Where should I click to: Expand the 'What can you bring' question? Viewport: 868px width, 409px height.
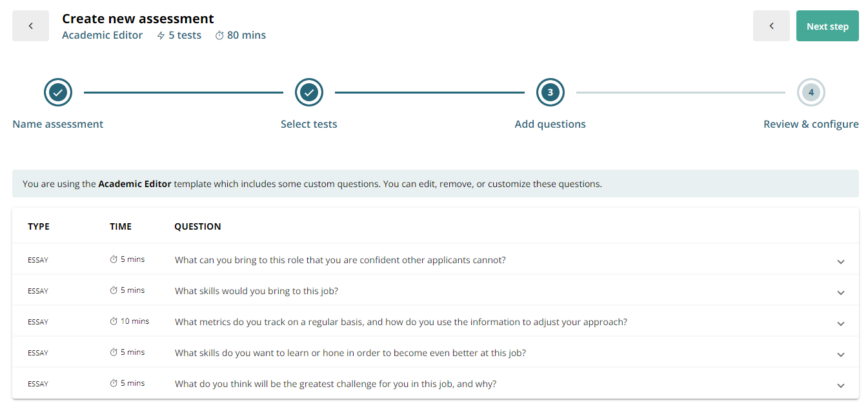pyautogui.click(x=841, y=262)
